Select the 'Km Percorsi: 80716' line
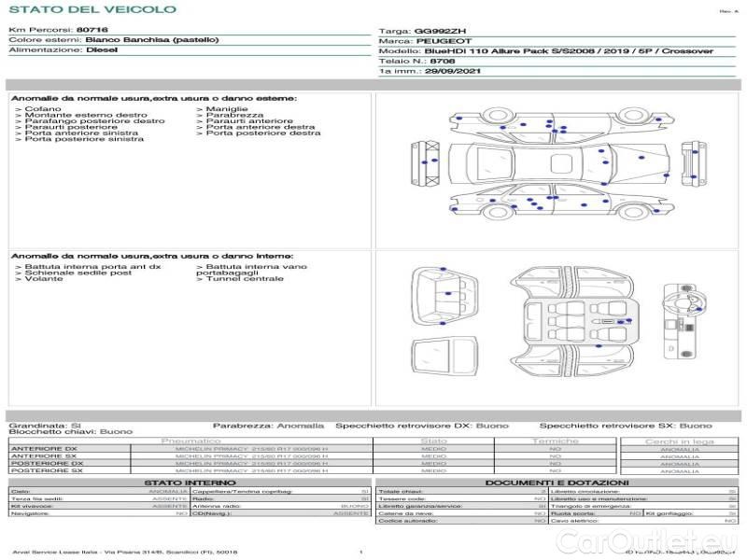The image size is (747, 560). (58, 30)
